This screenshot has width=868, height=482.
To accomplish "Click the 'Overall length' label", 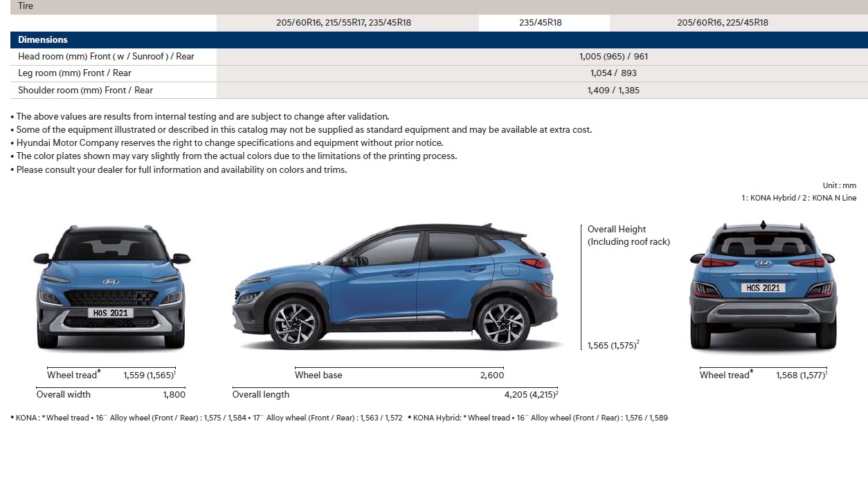I will 261,394.
